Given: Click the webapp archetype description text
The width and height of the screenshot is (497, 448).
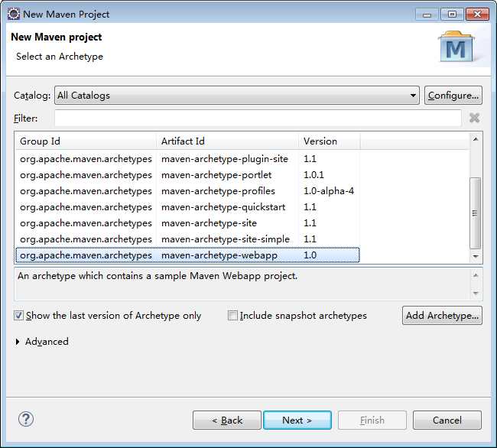Looking at the screenshot, I should [158, 276].
